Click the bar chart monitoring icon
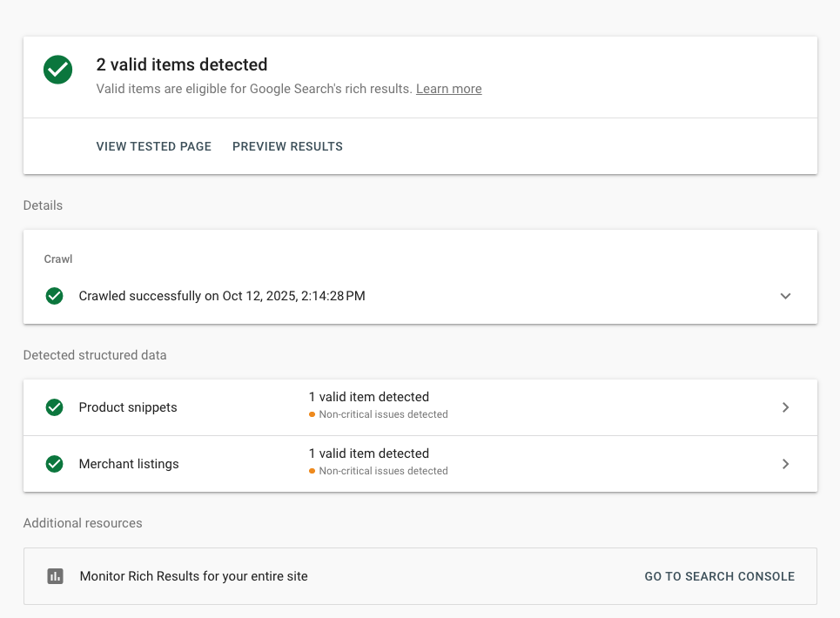Image resolution: width=840 pixels, height=618 pixels. [x=55, y=576]
